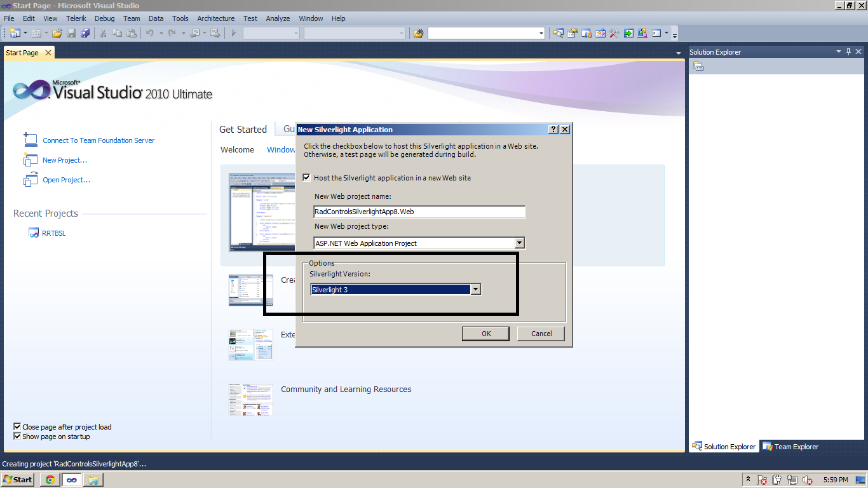Toggle Host the Silverlight application checkbox
The image size is (868, 488).
[x=307, y=178]
